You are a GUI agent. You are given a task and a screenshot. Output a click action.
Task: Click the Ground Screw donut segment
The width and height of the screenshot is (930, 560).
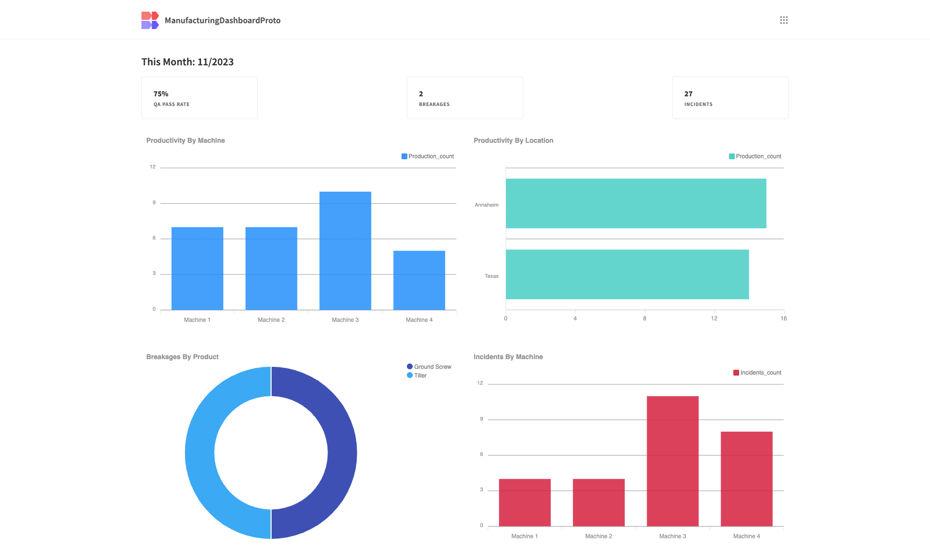pos(342,453)
